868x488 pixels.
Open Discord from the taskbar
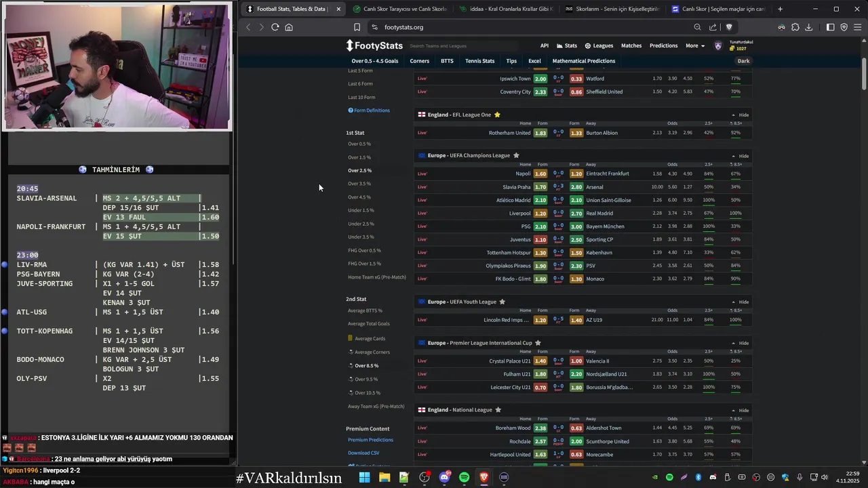(x=445, y=477)
